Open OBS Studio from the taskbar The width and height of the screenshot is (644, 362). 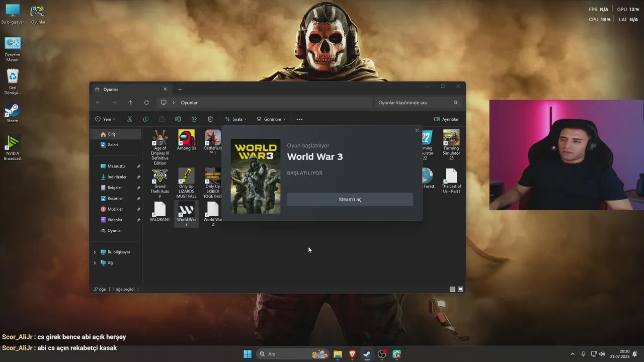click(x=382, y=354)
